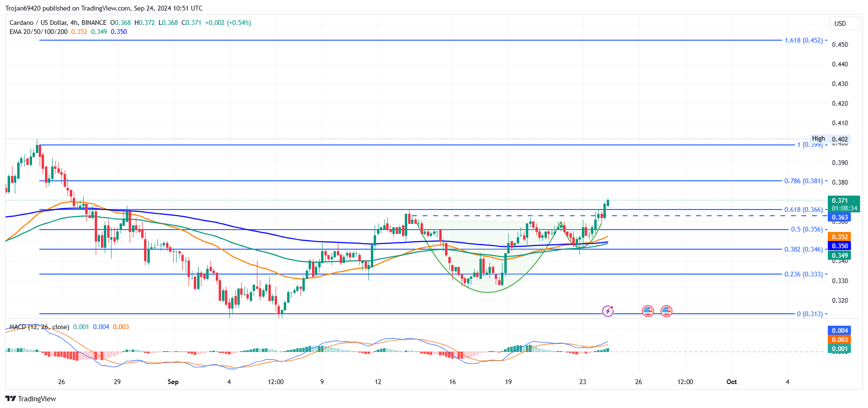
Task: Click the left US flag economic event icon
Action: pos(647,311)
